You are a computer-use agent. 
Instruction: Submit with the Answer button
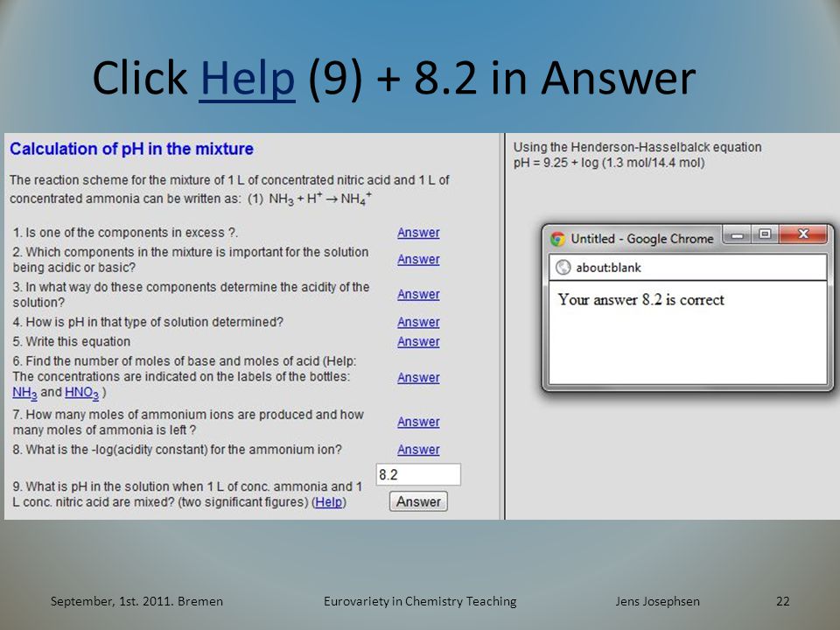418,502
